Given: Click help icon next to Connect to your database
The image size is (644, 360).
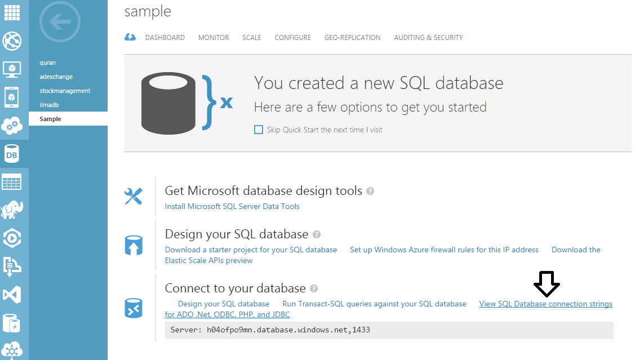Looking at the screenshot, I should click(x=314, y=288).
